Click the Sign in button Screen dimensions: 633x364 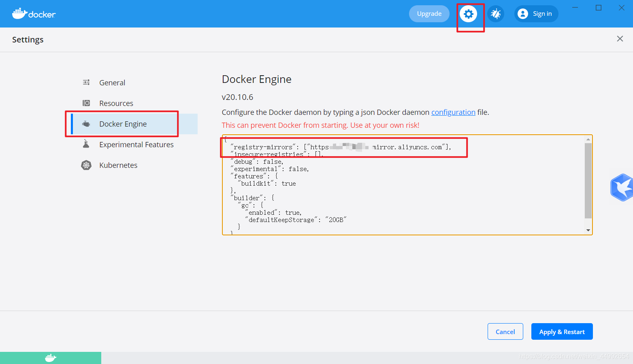pos(536,14)
